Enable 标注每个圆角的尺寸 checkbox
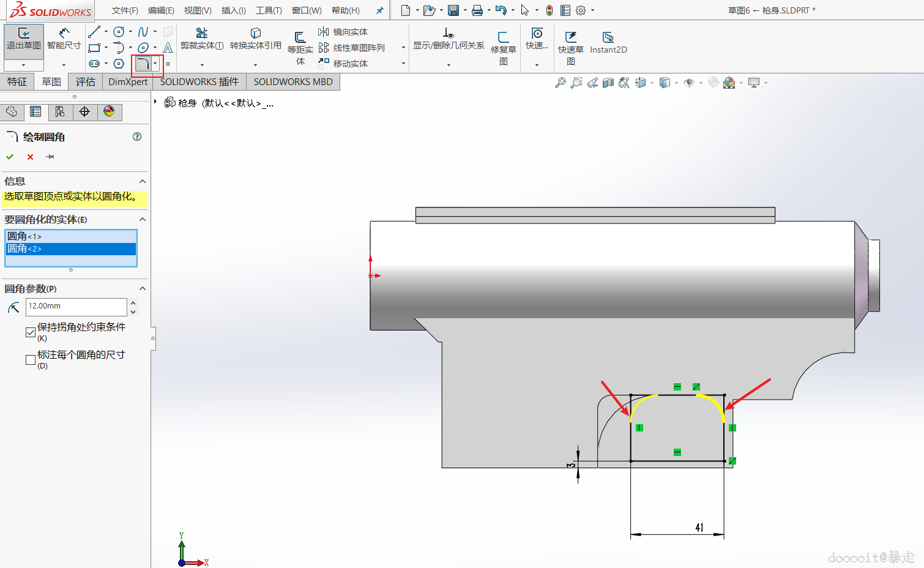Image resolution: width=924 pixels, height=568 pixels. tap(31, 360)
